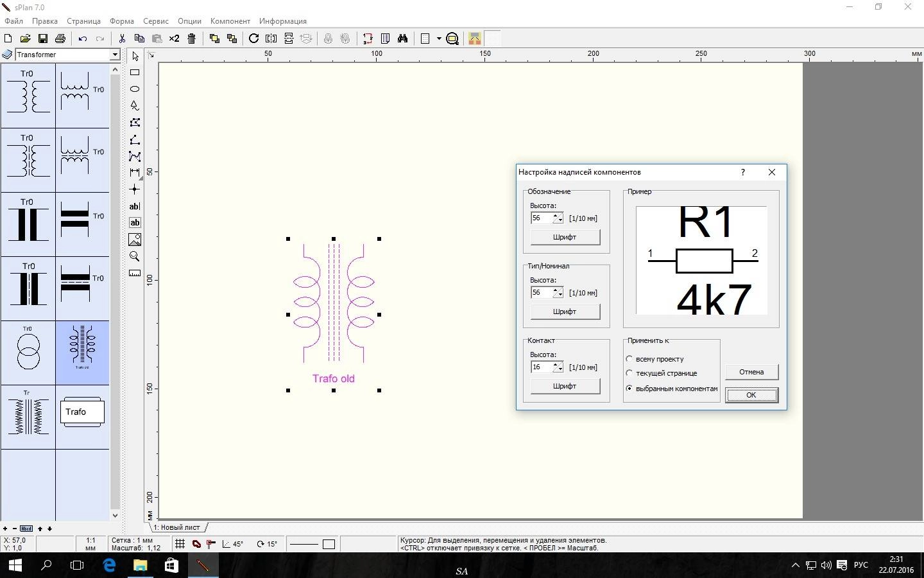The height and width of the screenshot is (578, 924).
Task: Expand the grid options dropdown arrow
Action: coord(439,39)
